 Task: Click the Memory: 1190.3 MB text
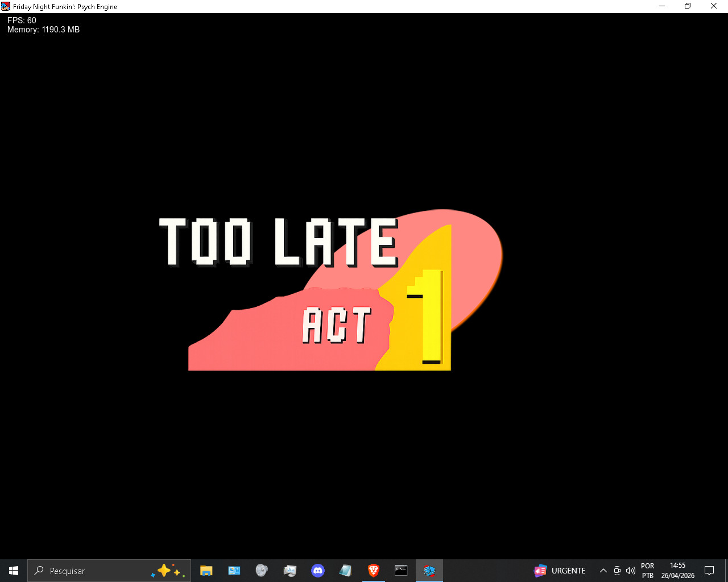coord(43,30)
